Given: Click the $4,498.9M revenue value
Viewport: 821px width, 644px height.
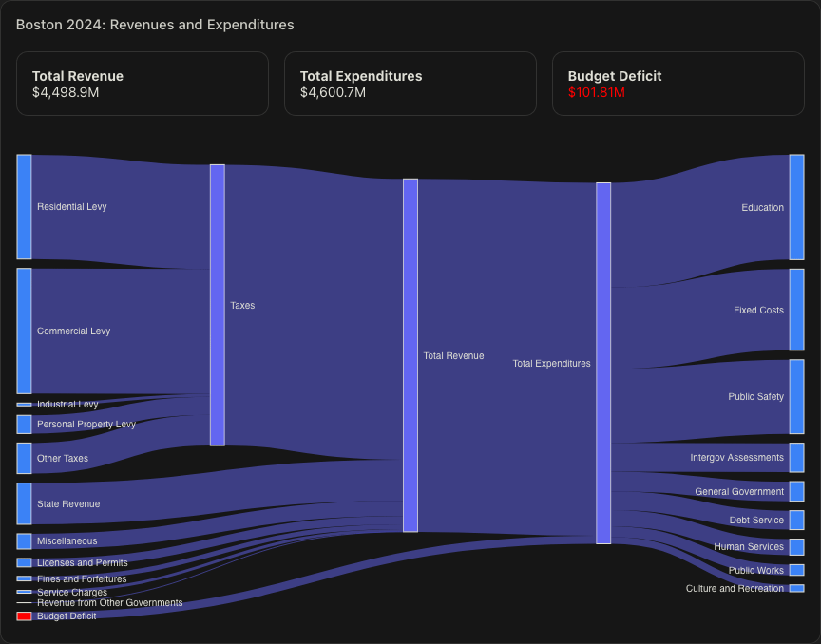Looking at the screenshot, I should pos(66,93).
